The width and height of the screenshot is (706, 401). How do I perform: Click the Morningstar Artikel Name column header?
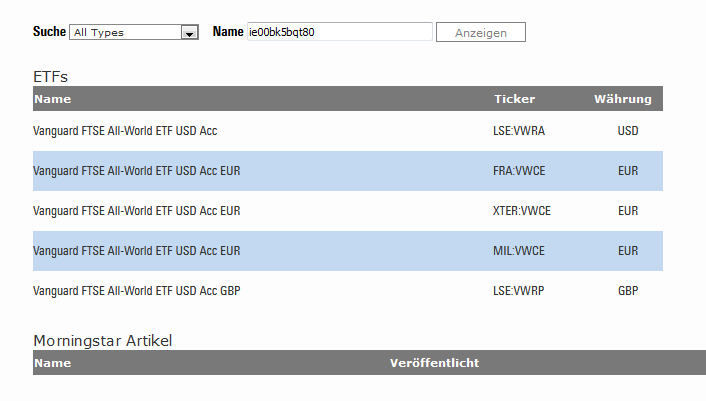[x=52, y=363]
